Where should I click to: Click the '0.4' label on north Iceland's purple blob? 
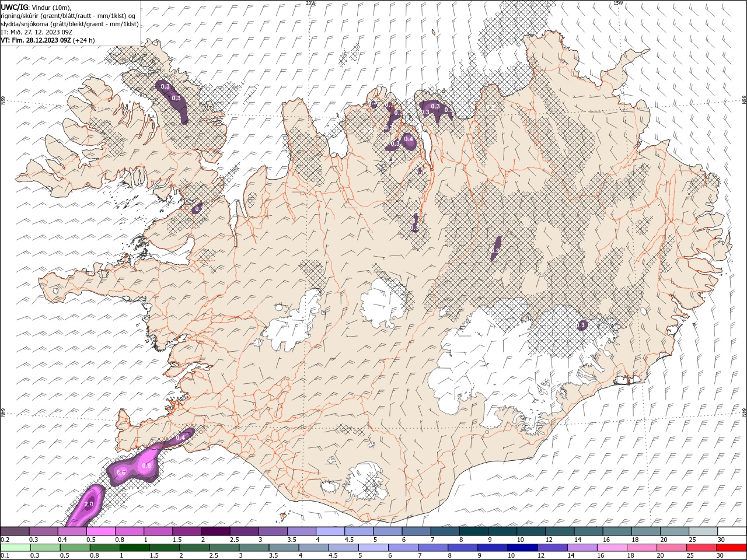coord(409,139)
